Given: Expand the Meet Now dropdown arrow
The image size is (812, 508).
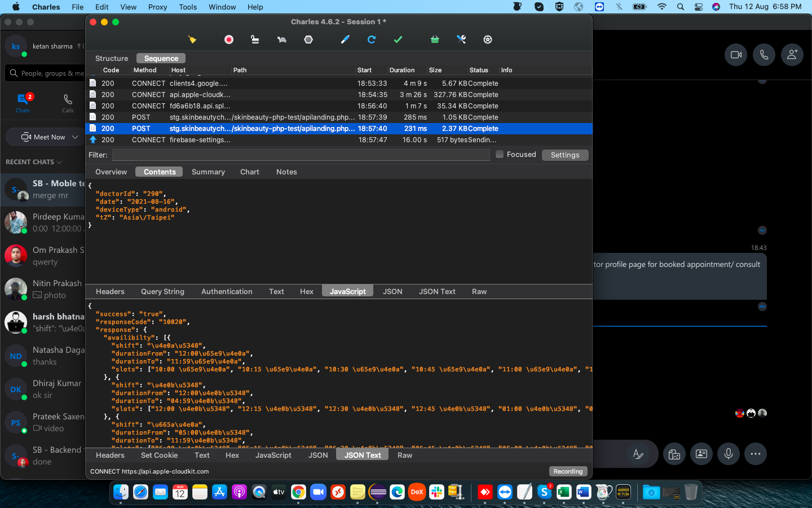Looking at the screenshot, I should pyautogui.click(x=75, y=137).
